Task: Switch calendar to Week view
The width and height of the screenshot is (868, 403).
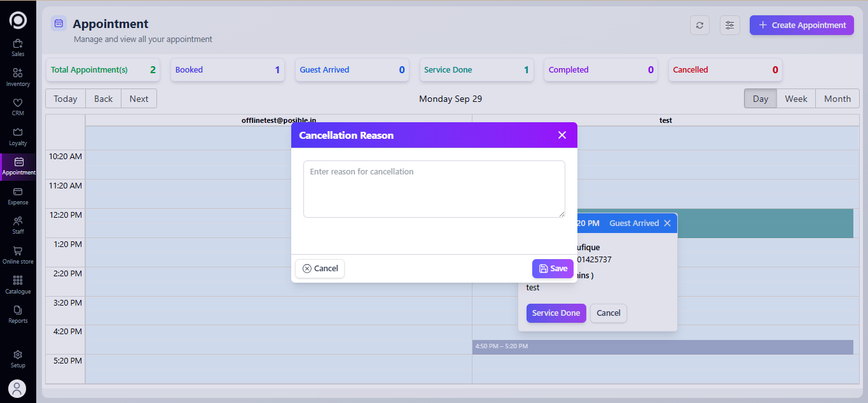Action: tap(796, 99)
